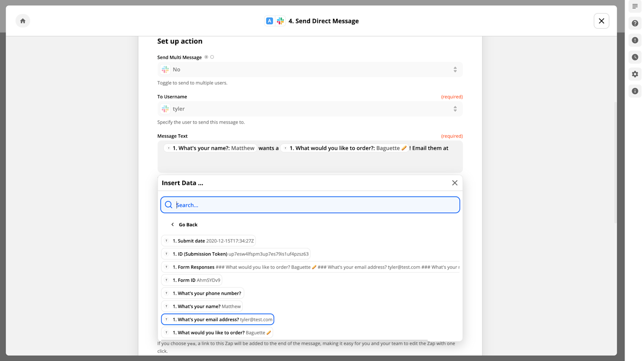Viewport: 644px width, 361px height.
Task: Click 'Toggle to send to multiple users.' text
Action: click(192, 83)
